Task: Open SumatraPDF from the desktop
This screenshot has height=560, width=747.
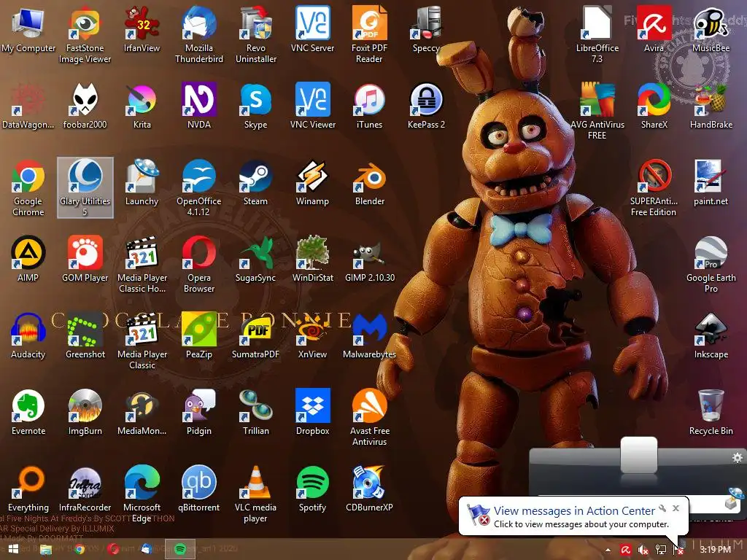Action: pos(256,336)
